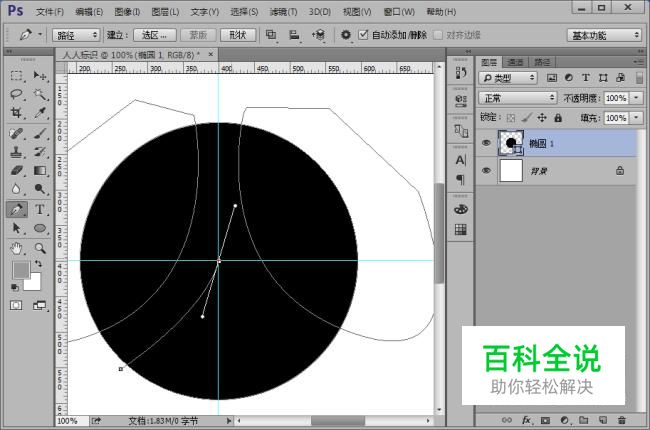Open pen gear settings in options bar
Screen dimensions: 650x430
click(x=346, y=35)
